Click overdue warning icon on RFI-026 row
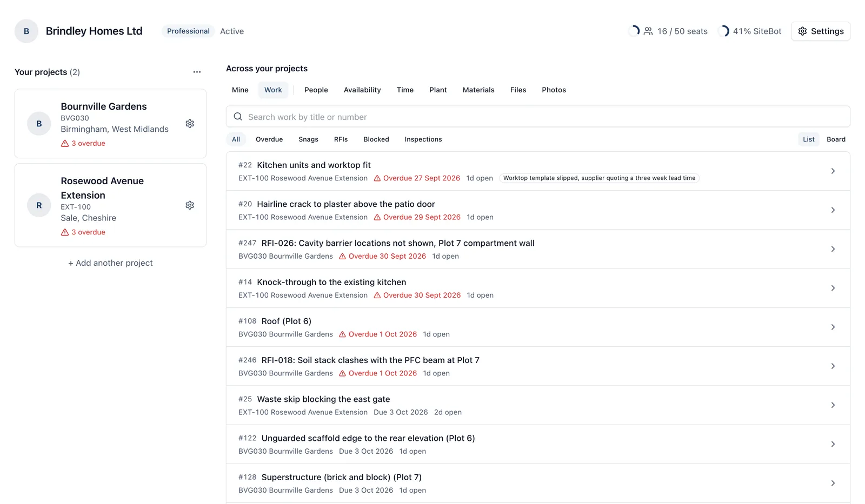865x504 pixels. tap(342, 257)
